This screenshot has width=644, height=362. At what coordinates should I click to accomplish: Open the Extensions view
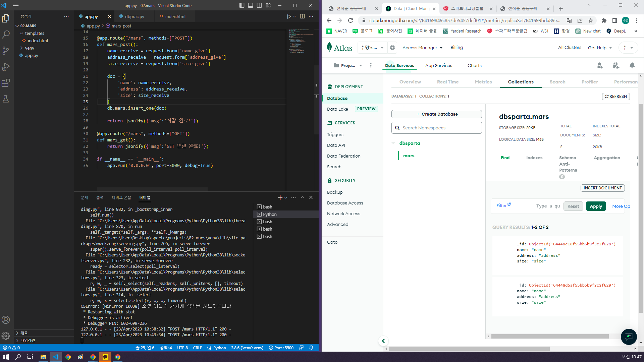6,83
